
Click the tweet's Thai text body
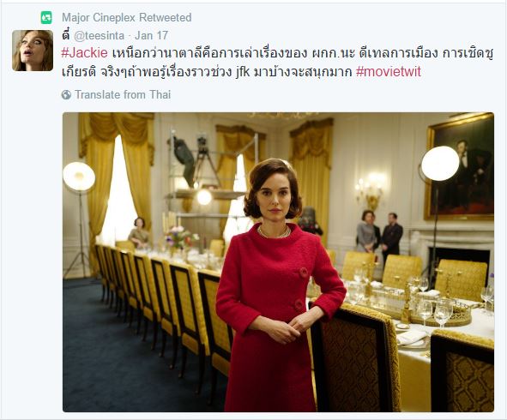277,63
